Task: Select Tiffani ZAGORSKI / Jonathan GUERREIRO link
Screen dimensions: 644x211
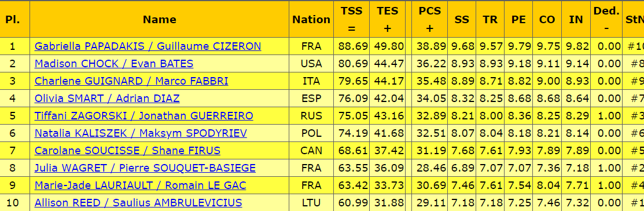Action: coord(143,116)
